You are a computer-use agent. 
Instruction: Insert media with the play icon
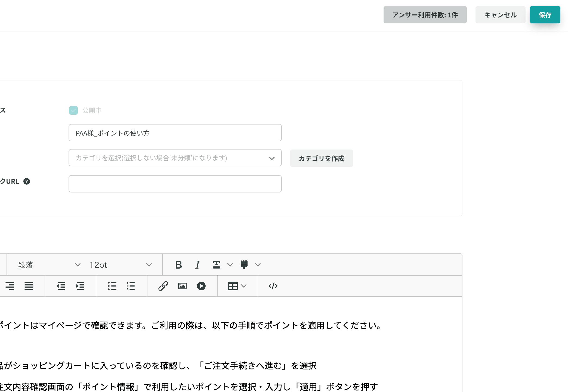click(x=201, y=286)
